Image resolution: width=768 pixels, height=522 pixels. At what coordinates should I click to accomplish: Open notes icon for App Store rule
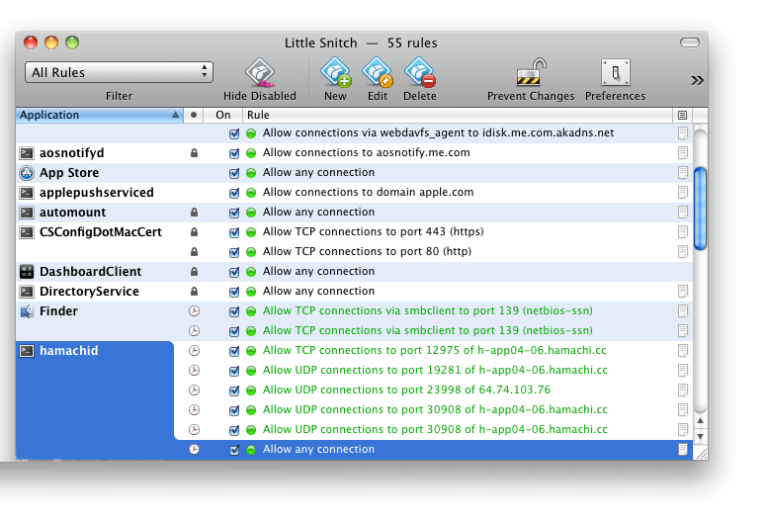(x=682, y=172)
